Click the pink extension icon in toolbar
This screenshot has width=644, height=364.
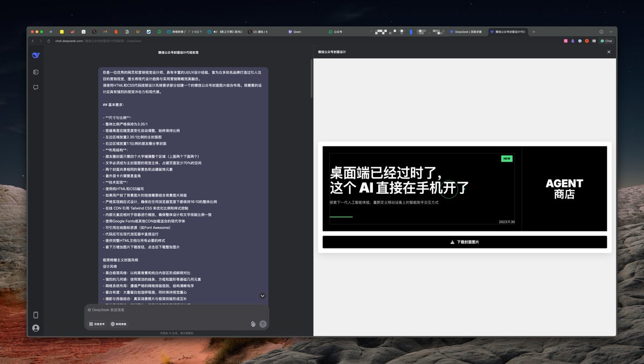(x=566, y=41)
